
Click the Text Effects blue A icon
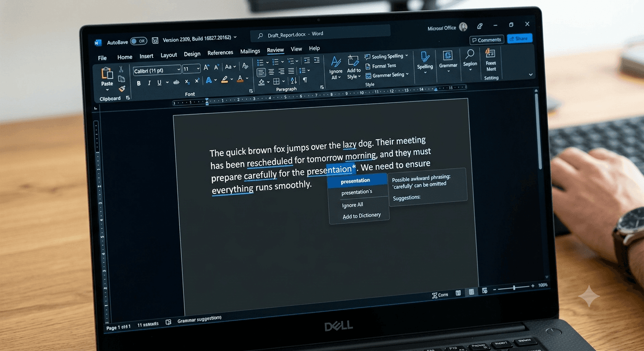(209, 80)
